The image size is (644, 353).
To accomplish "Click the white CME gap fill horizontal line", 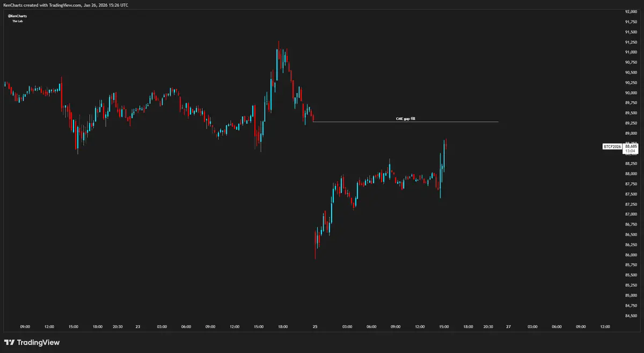I will pyautogui.click(x=405, y=122).
